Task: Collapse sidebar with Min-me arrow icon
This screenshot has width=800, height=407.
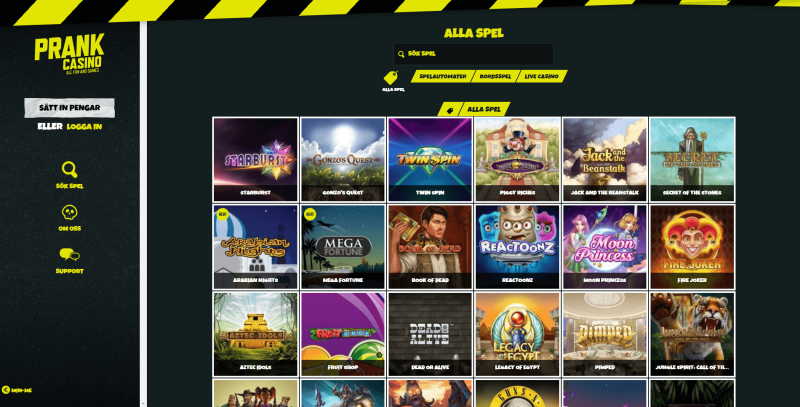Action: 6,390
